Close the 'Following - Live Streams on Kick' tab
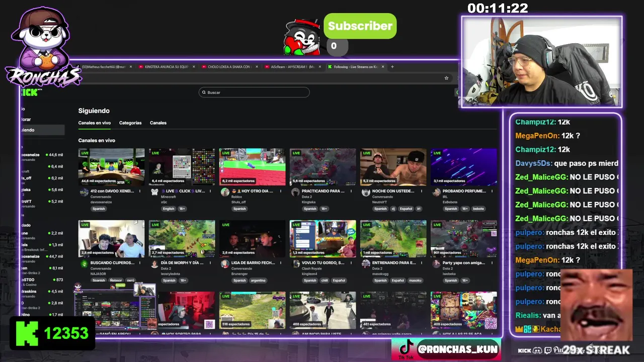This screenshot has width=644, height=362. point(383,66)
